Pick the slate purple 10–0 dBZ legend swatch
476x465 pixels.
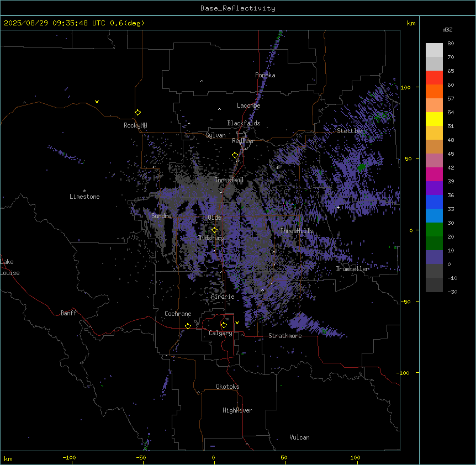tap(434, 257)
